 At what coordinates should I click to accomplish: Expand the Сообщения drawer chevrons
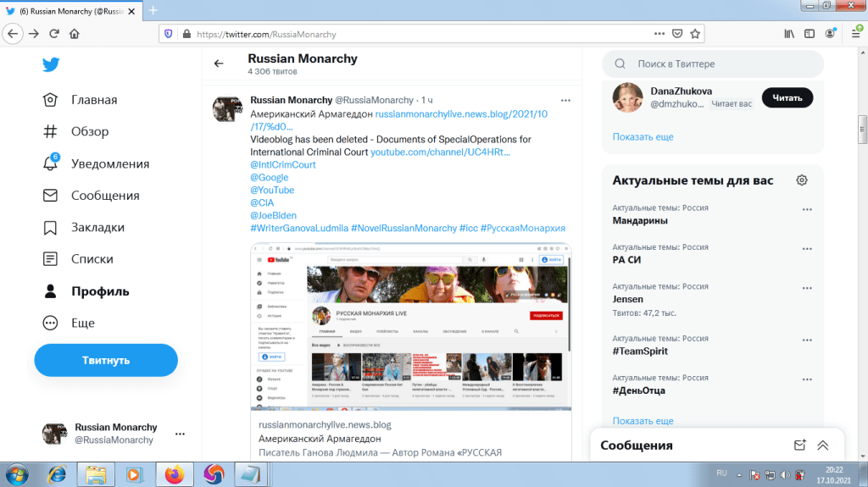click(823, 445)
